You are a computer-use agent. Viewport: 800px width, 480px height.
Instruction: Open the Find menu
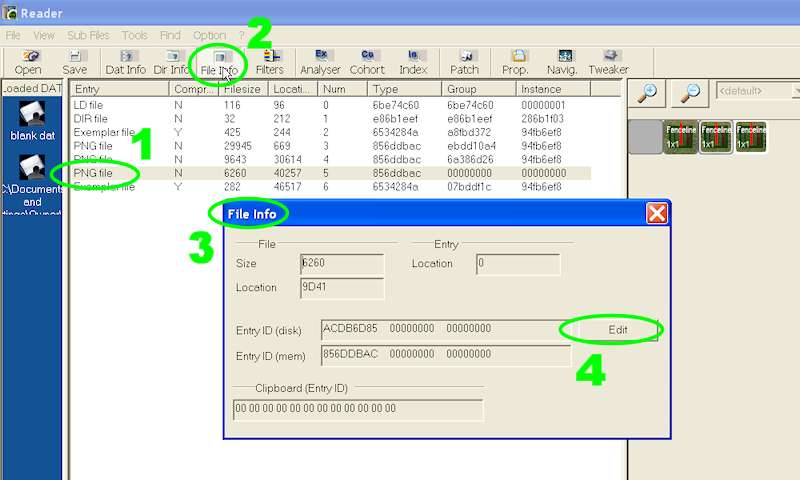pyautogui.click(x=170, y=35)
